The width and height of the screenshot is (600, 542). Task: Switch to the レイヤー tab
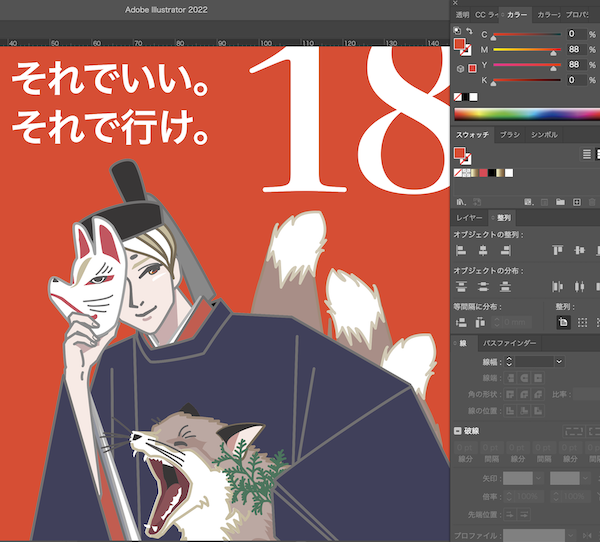pyautogui.click(x=470, y=216)
